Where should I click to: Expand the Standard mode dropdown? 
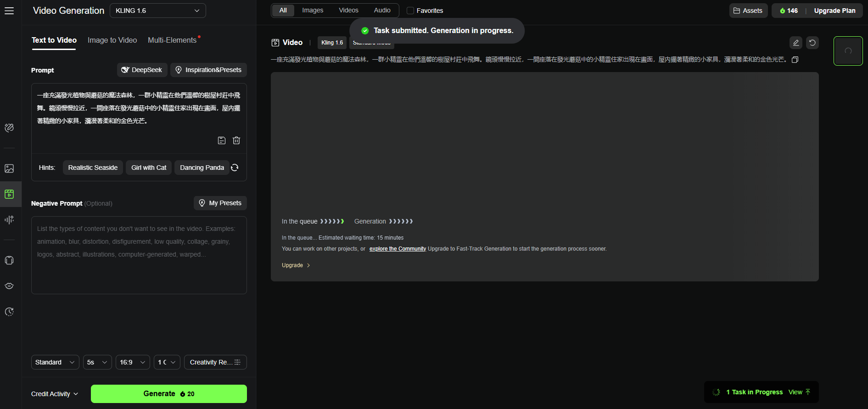click(55, 362)
